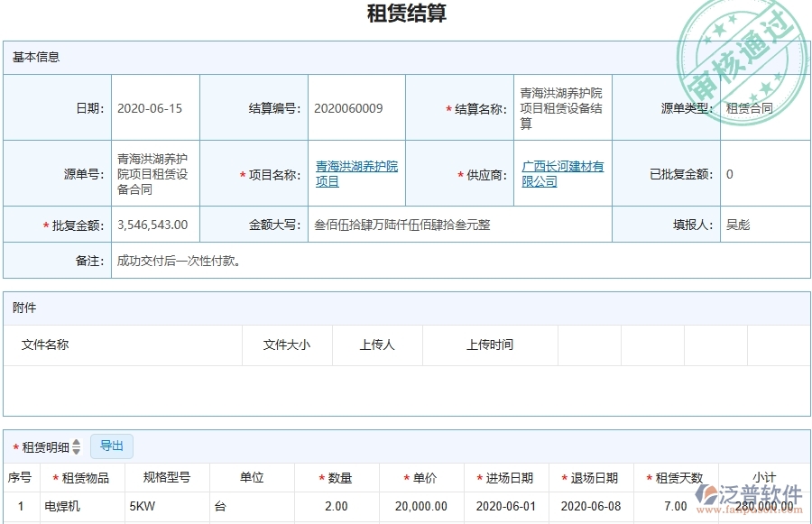This screenshot has height=524, width=812.
Task: Click the 上传人 column header
Action: (376, 345)
